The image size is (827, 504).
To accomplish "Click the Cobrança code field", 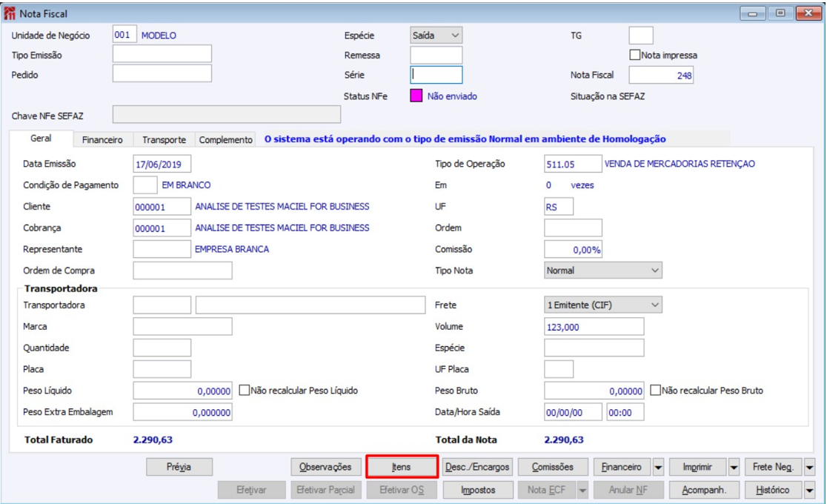I will [x=162, y=228].
